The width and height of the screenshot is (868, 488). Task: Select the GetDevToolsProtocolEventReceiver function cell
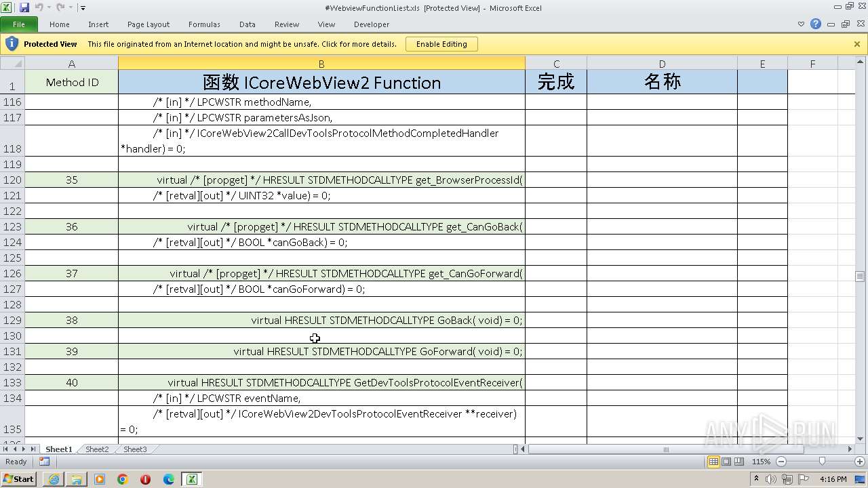[321, 382]
